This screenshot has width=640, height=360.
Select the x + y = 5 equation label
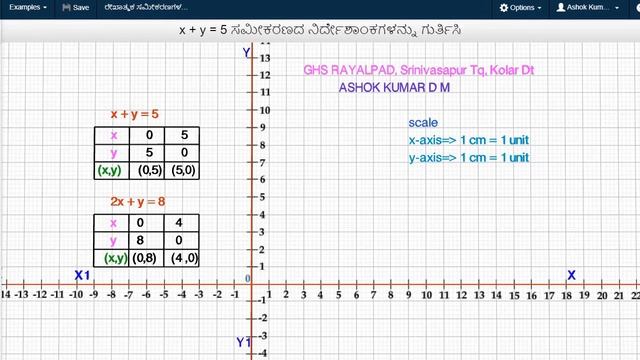click(134, 114)
